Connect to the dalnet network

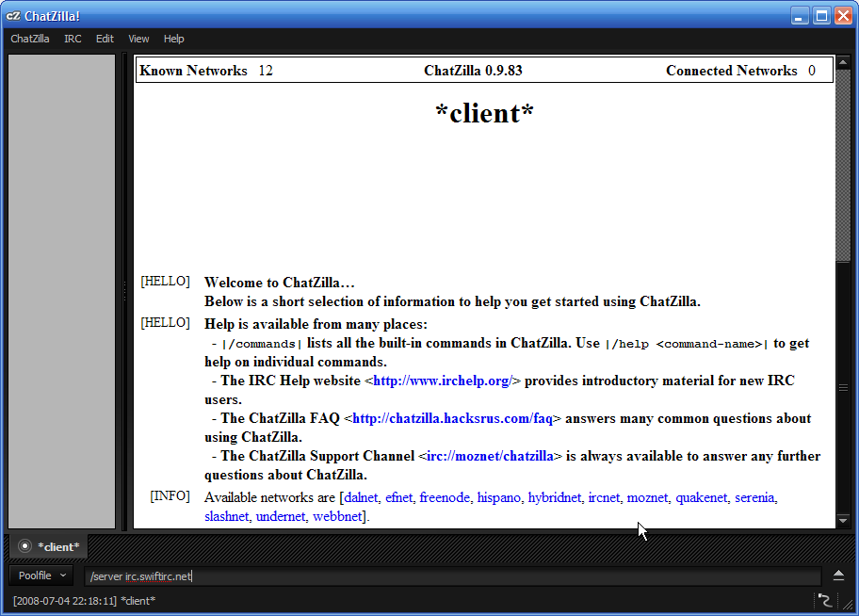pyautogui.click(x=361, y=497)
